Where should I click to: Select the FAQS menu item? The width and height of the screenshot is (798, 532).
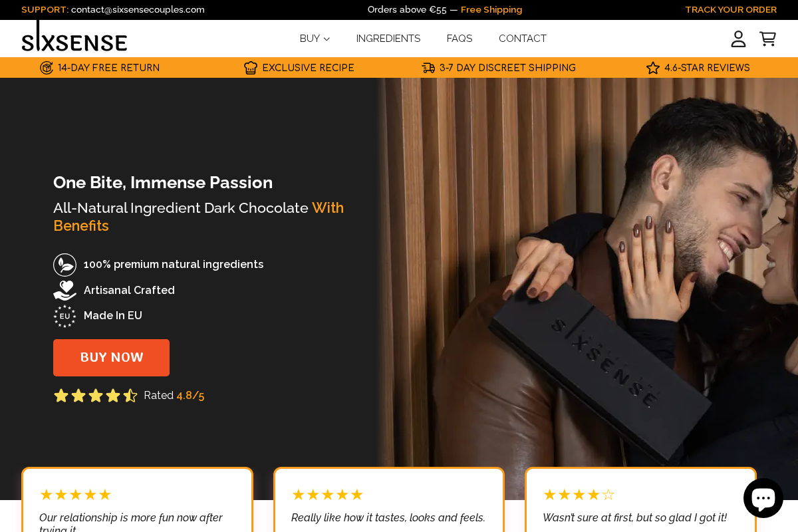click(x=460, y=39)
